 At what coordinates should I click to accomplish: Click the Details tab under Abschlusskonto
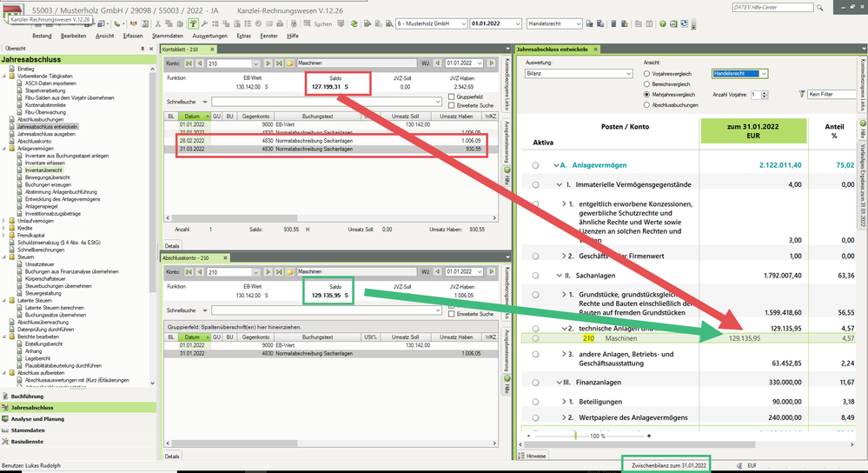click(x=172, y=456)
